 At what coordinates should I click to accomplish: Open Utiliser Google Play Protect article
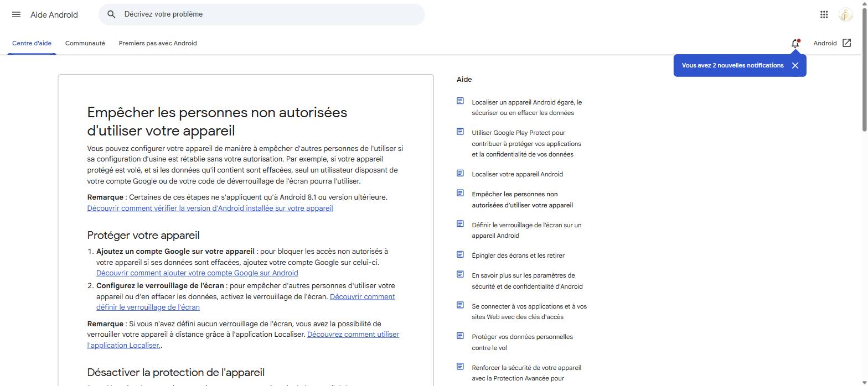pyautogui.click(x=526, y=144)
